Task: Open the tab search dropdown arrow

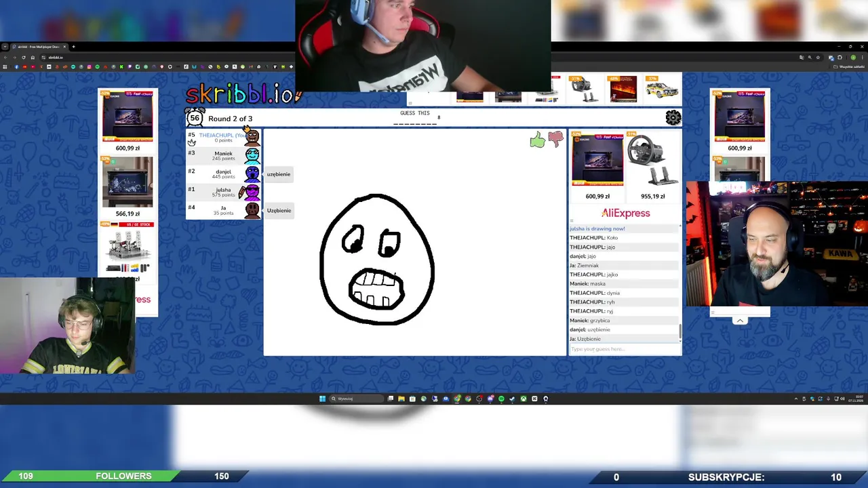Action: 5,47
